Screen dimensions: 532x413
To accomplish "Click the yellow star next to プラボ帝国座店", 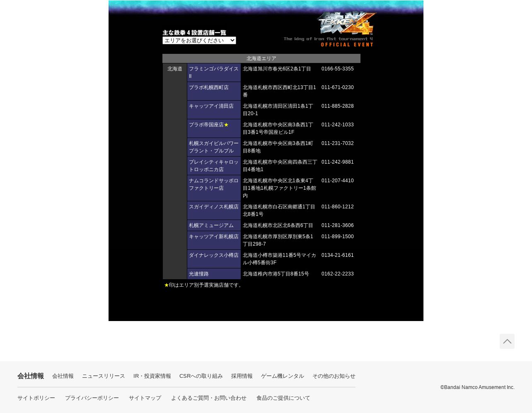I will pos(226,125).
